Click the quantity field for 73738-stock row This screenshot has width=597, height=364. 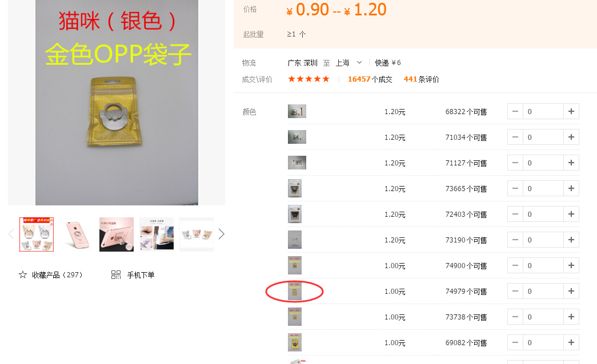[543, 317]
